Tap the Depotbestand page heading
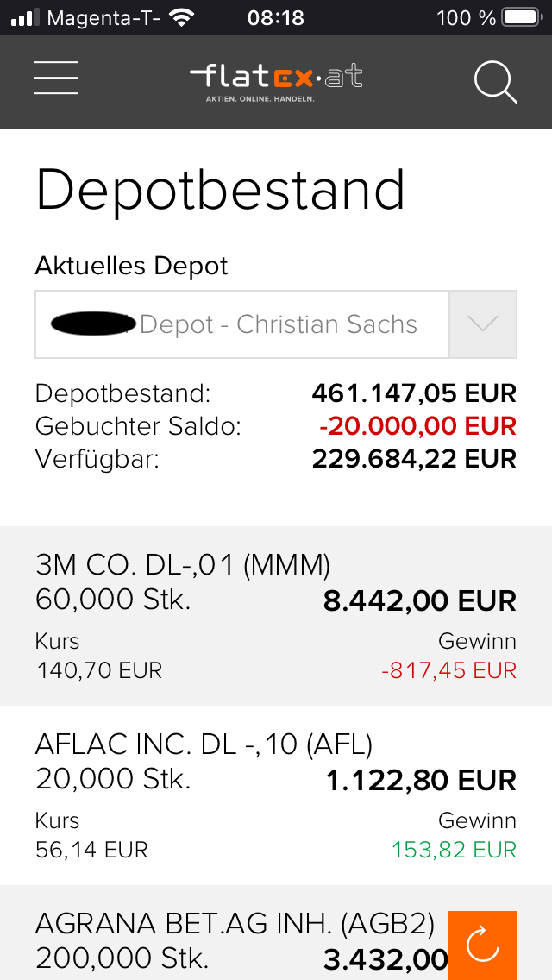The height and width of the screenshot is (980, 552). tap(220, 190)
